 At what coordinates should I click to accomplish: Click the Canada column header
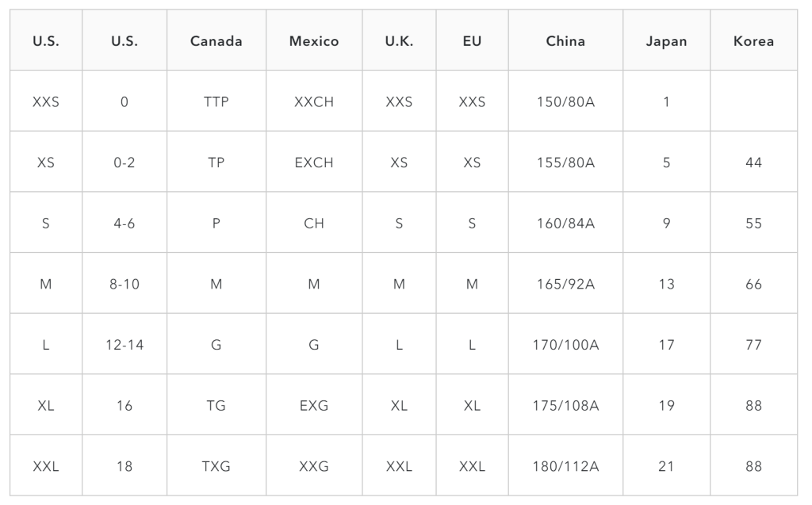click(x=216, y=41)
